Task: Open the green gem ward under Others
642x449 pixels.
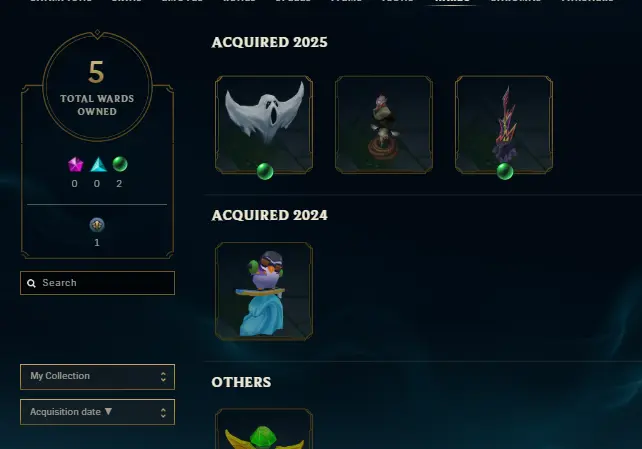Action: point(264,429)
